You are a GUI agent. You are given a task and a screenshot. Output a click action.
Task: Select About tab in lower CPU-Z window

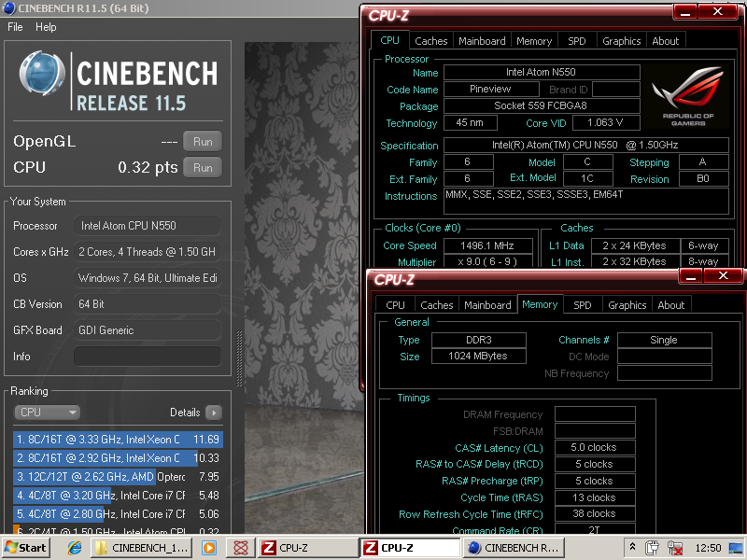tap(671, 305)
